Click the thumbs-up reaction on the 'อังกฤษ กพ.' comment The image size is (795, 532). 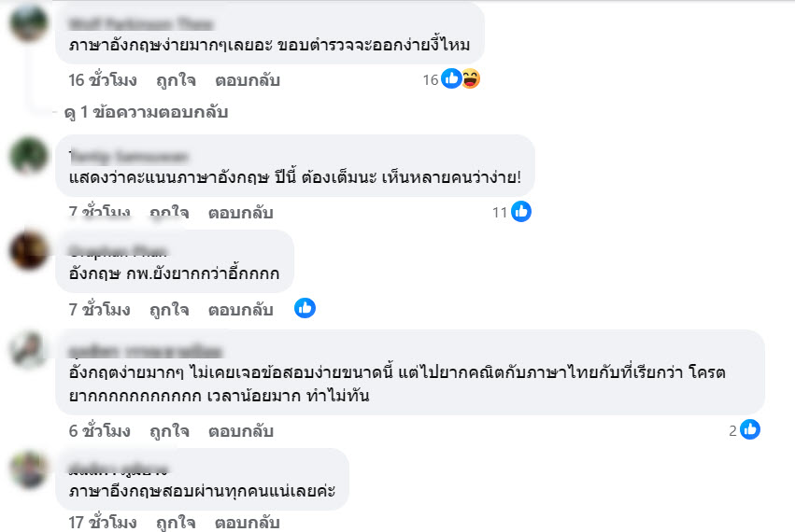[305, 308]
